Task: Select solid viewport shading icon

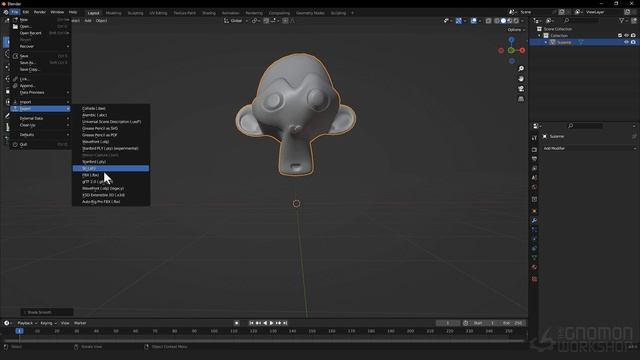Action: (503, 21)
